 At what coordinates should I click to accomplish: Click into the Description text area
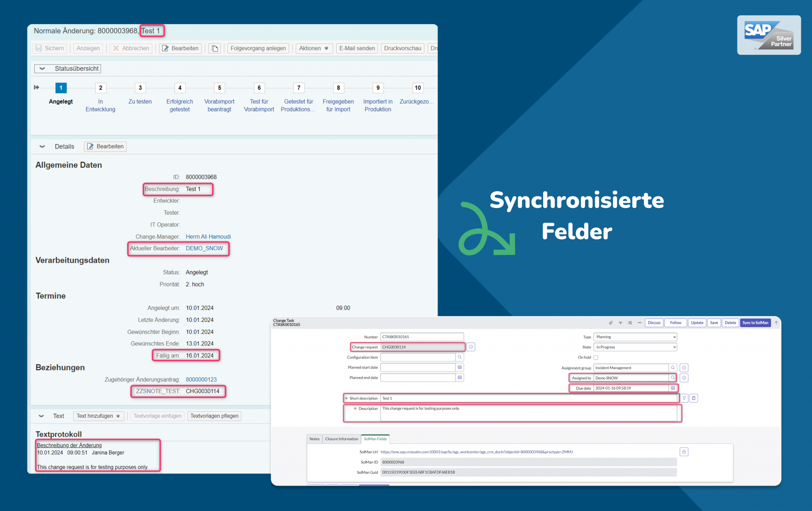529,413
